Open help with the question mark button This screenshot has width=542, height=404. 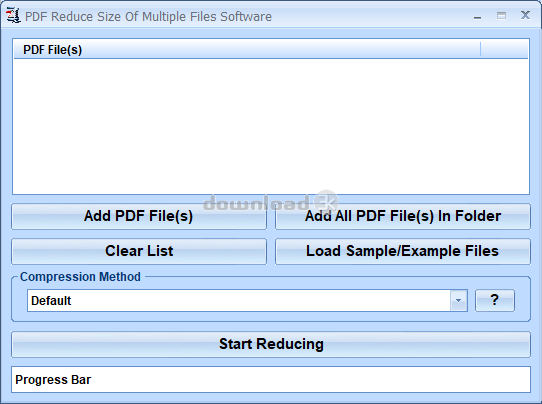[495, 300]
